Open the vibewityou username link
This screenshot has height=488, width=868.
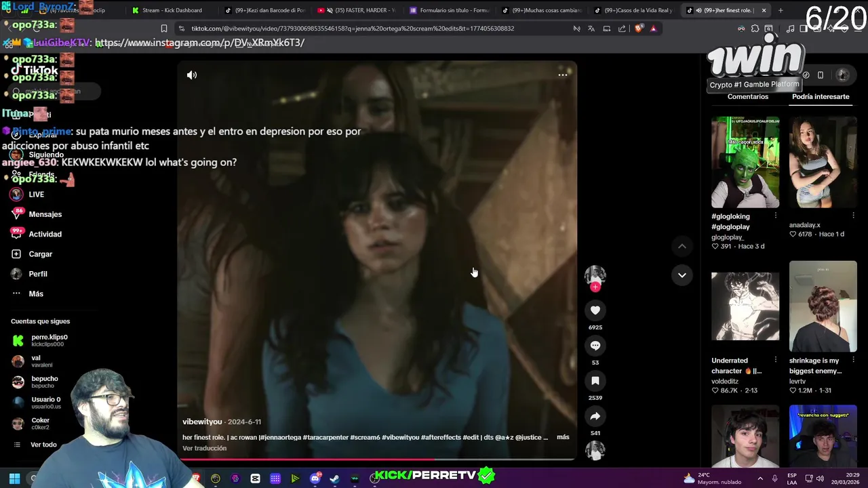point(202,422)
